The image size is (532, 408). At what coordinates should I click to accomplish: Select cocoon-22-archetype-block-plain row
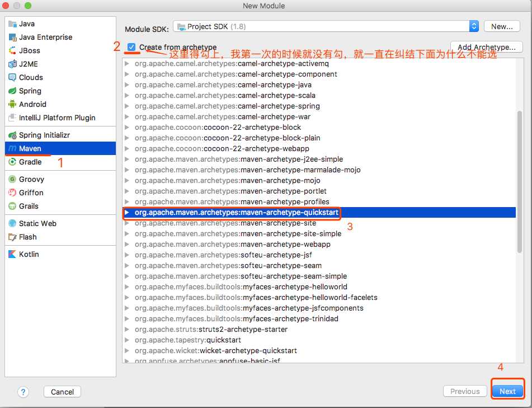[x=319, y=138]
